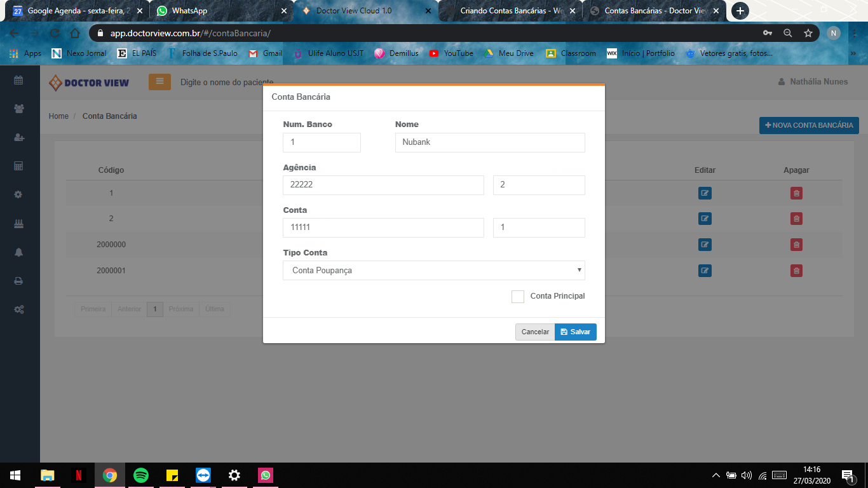Toggle the orange hamburger menu button
The height and width of the screenshot is (488, 868).
click(x=159, y=82)
